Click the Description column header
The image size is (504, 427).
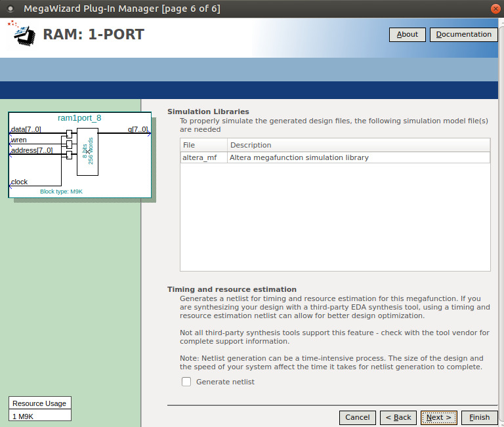tap(359, 145)
